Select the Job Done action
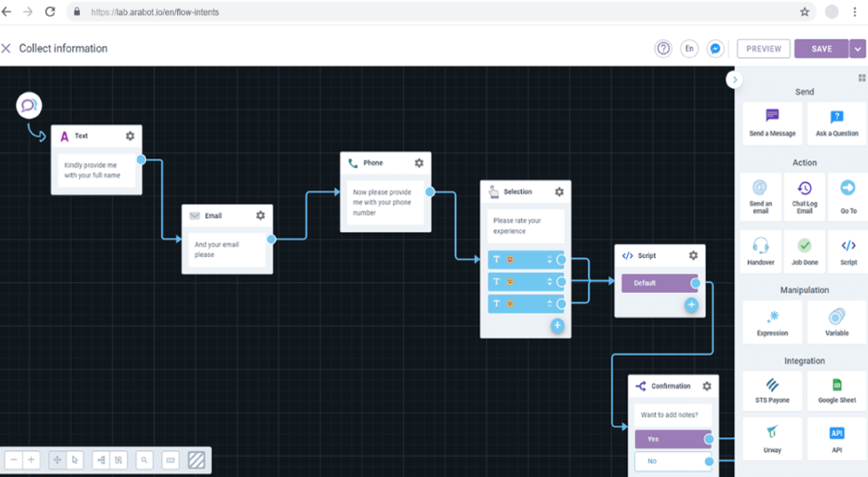Viewport: 868px width, 477px height. click(804, 252)
